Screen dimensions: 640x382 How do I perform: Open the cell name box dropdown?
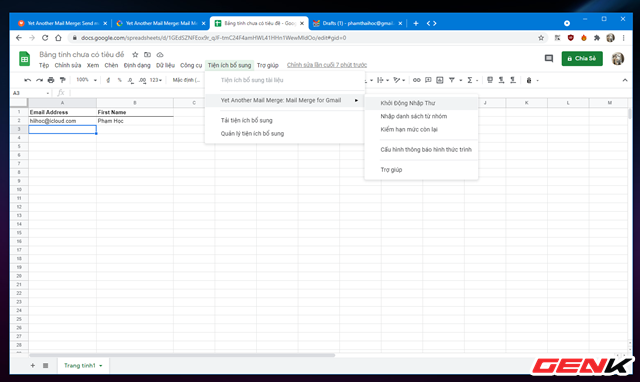tap(48, 93)
